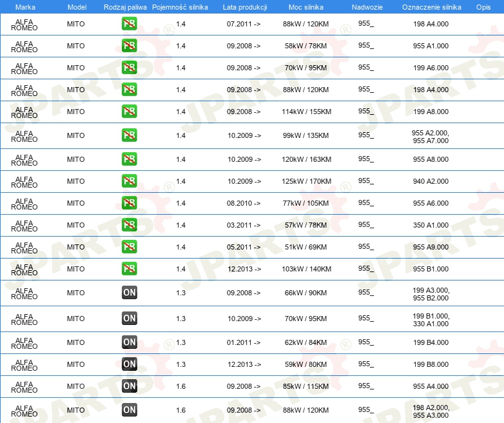Click petrol icon in 120kW / 163KM row

(129, 159)
